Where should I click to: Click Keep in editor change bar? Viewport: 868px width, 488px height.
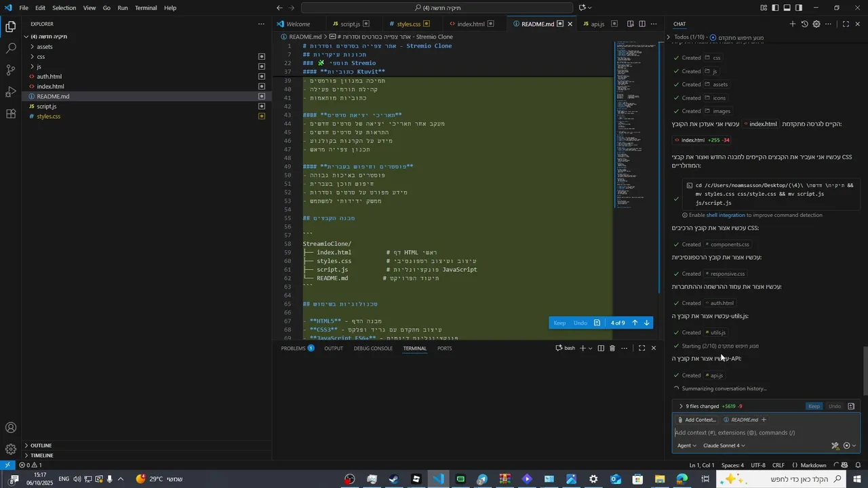tap(559, 323)
